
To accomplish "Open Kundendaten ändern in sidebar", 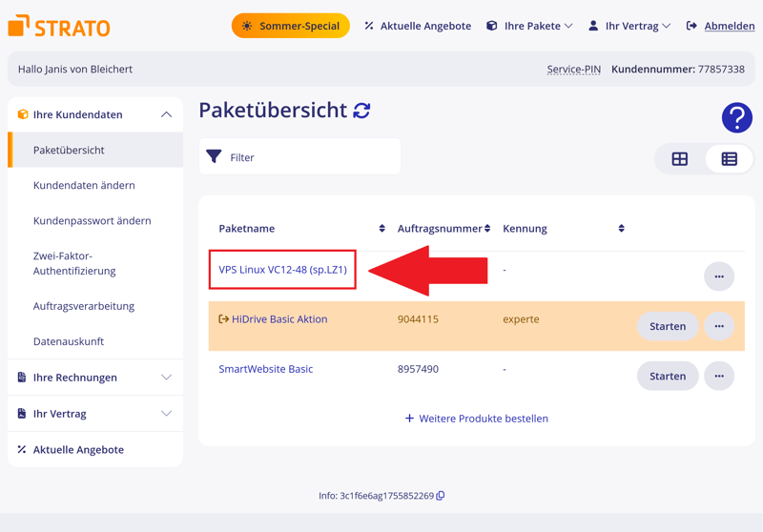I will [x=84, y=185].
